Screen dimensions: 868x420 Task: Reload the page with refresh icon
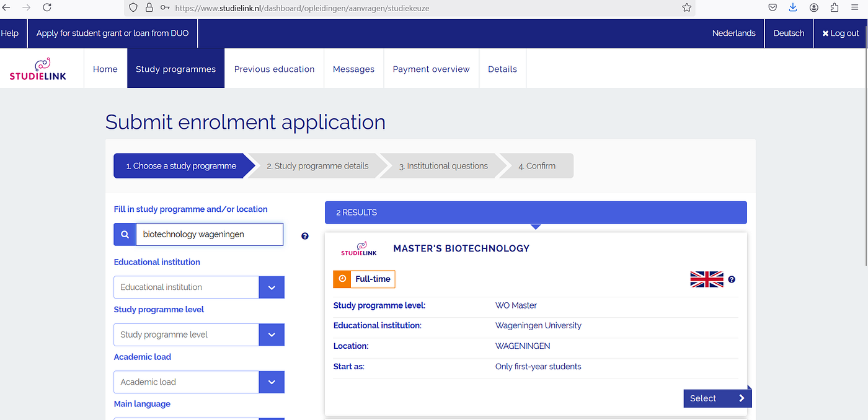click(47, 7)
